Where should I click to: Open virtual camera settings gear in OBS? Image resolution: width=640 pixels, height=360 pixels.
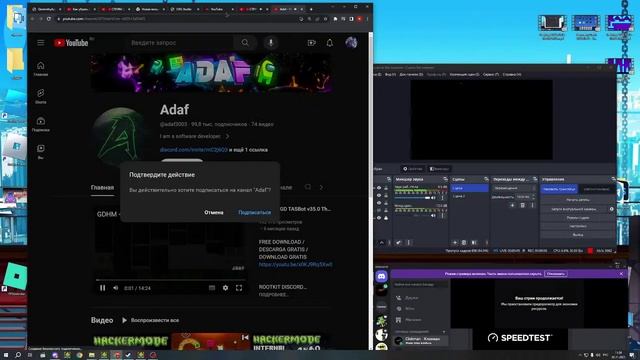coord(611,209)
